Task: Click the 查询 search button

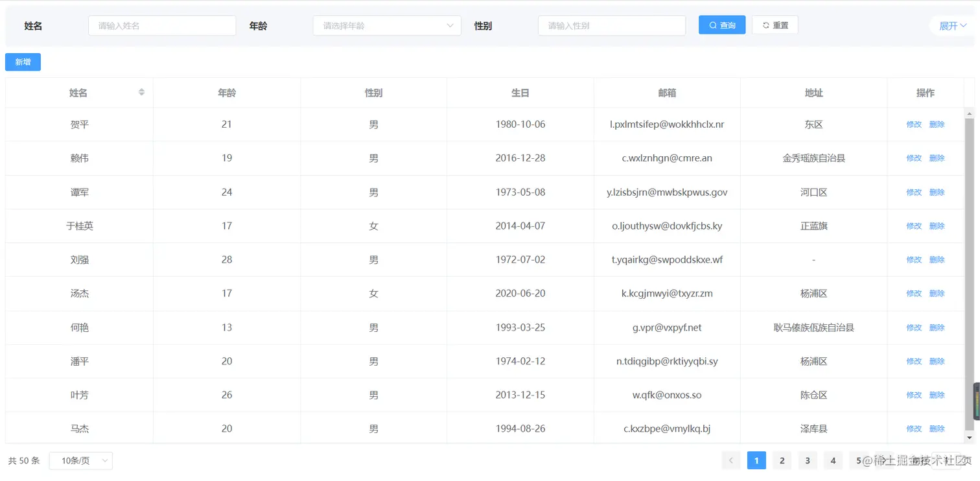Action: pos(722,25)
